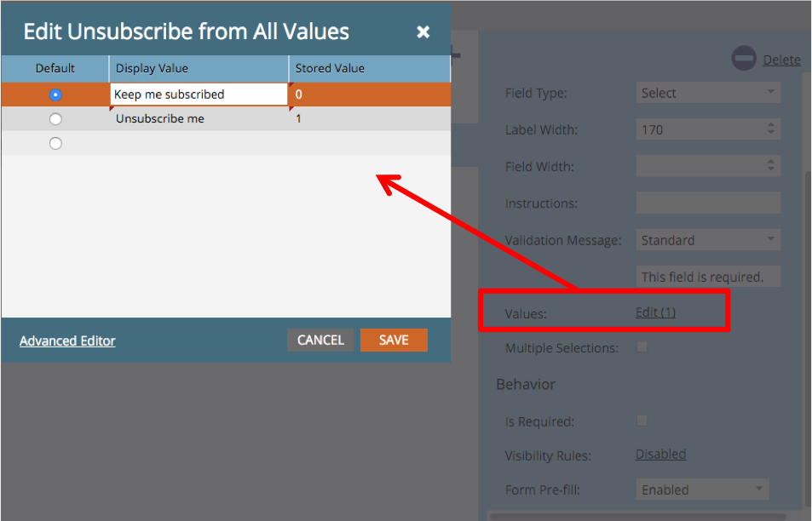Viewport: 812px width, 521px height.
Task: Click the Edit (1) values link
Action: tap(655, 312)
